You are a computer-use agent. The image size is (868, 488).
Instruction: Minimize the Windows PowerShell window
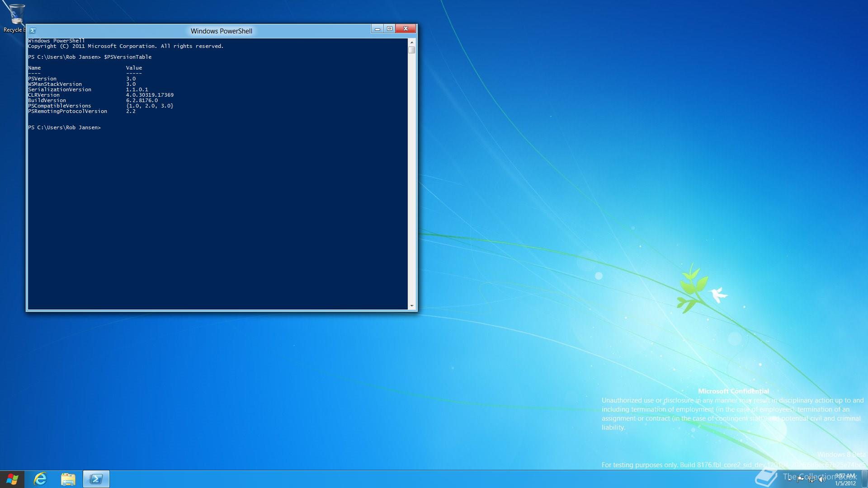pyautogui.click(x=377, y=29)
